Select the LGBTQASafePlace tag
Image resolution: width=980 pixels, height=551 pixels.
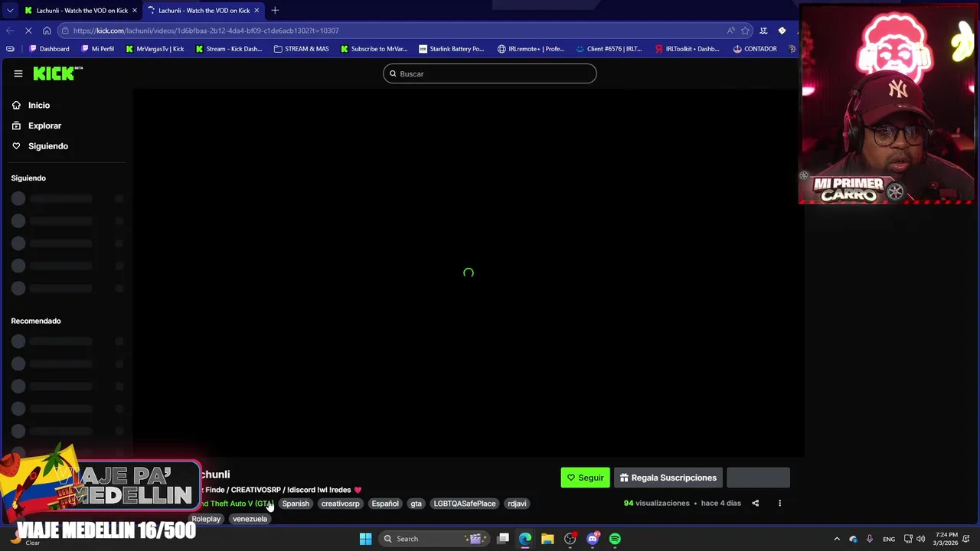click(465, 504)
